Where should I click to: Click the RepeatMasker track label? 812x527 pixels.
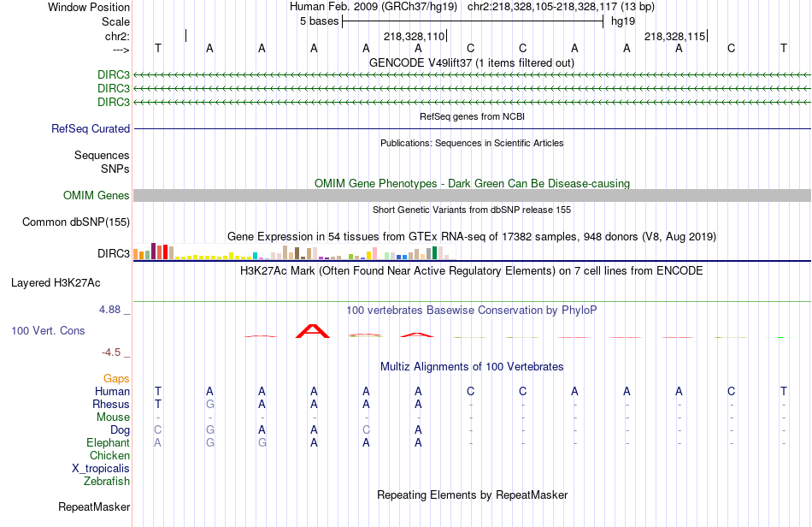(x=94, y=506)
